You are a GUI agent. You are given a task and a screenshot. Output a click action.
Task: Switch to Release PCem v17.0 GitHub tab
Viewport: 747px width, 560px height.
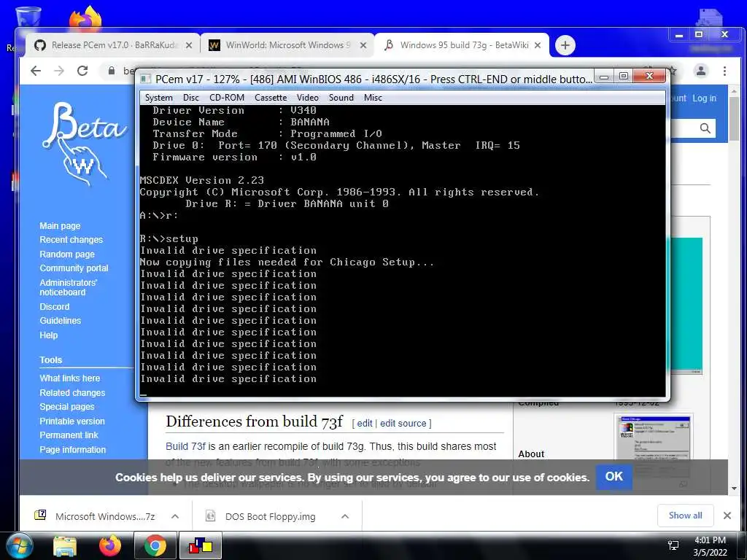[x=113, y=45]
